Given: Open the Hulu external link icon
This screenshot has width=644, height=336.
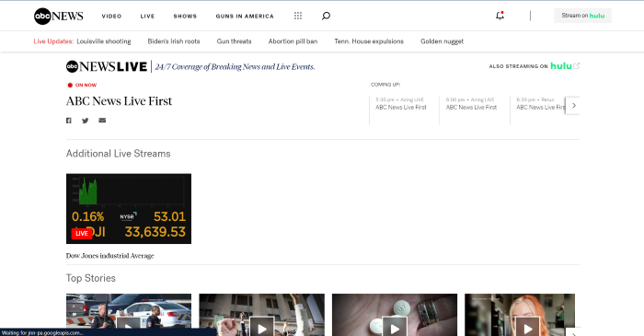Looking at the screenshot, I should pos(576,65).
